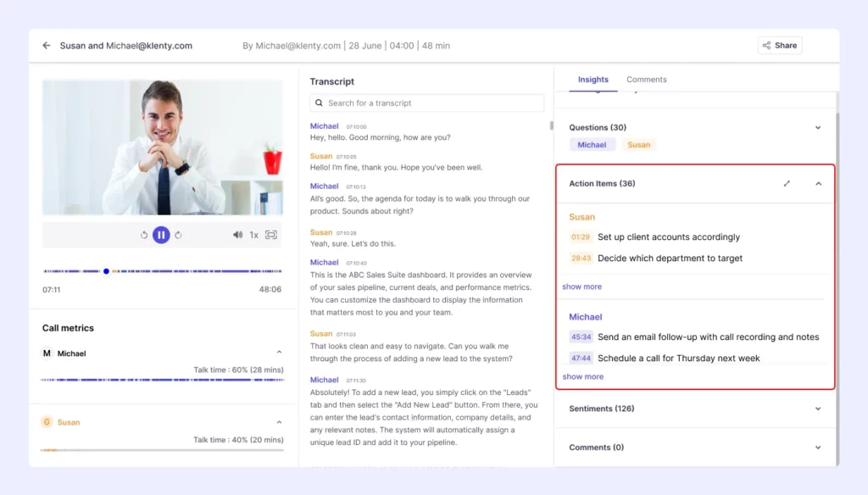Click the Michael heading in Action Items
Screen dimensions: 868x495
point(585,317)
